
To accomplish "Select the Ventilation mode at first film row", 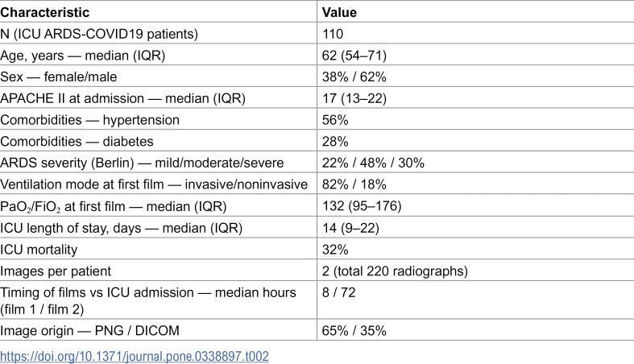I will 317,184.
